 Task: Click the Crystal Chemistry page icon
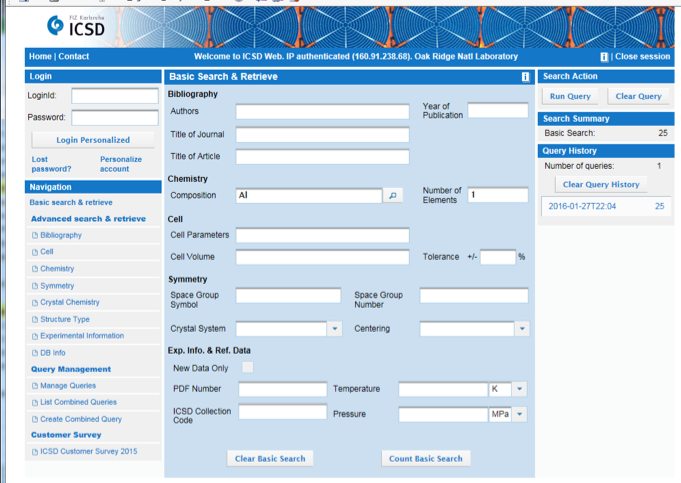pyautogui.click(x=35, y=303)
